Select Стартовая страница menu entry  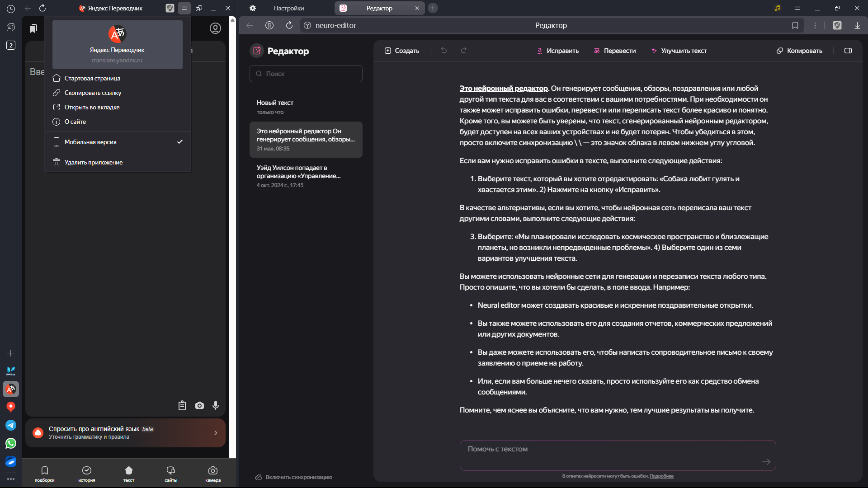(x=118, y=78)
